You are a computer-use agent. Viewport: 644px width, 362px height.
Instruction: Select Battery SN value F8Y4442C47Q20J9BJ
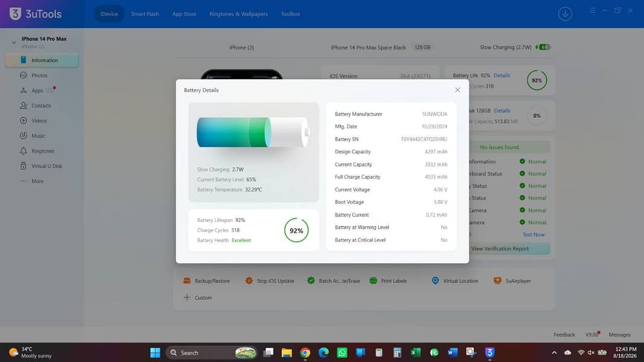[x=424, y=139]
